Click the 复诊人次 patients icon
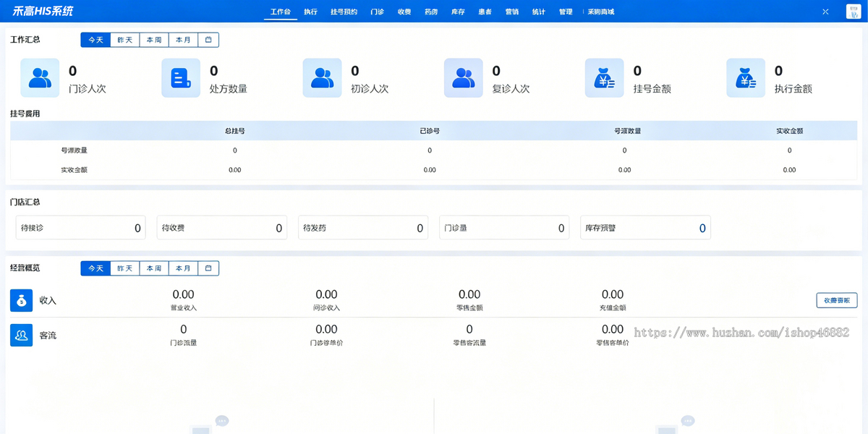The image size is (868, 434). click(x=463, y=77)
